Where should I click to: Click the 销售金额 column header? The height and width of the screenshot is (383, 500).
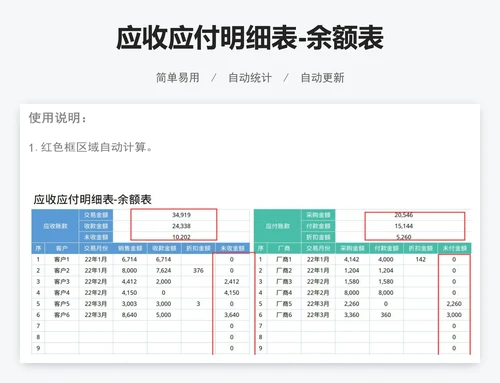point(130,248)
